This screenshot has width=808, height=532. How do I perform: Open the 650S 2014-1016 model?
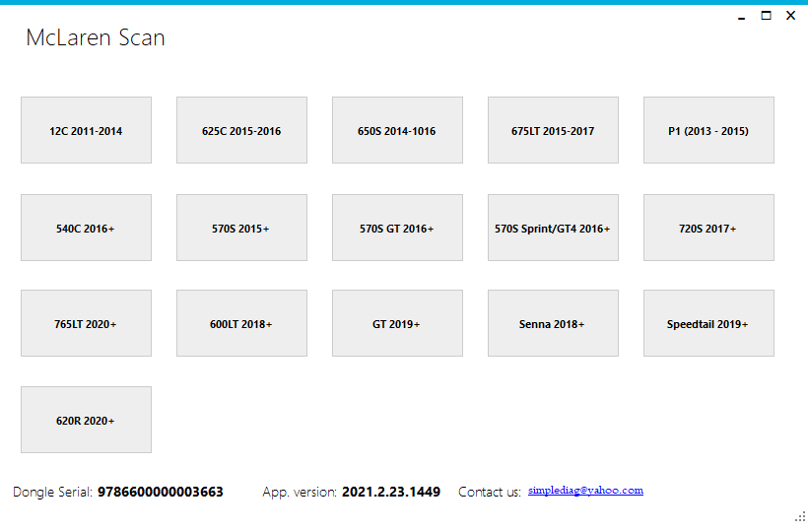click(x=397, y=130)
